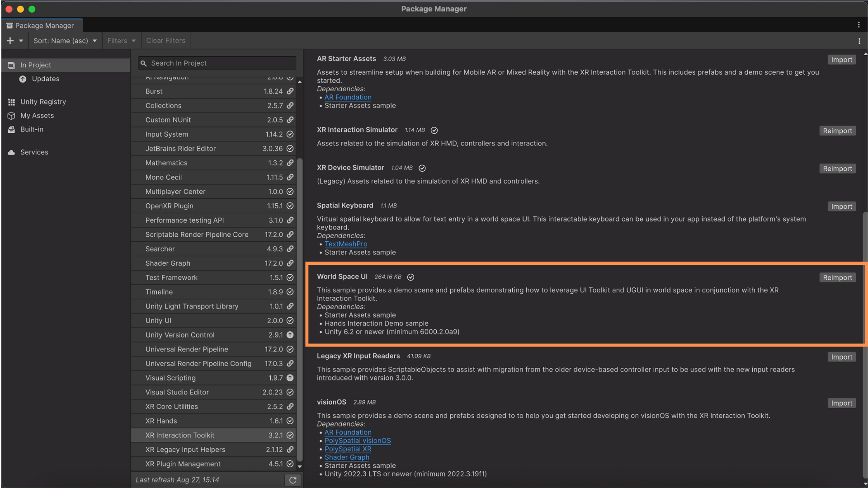This screenshot has width=868, height=488.
Task: Click the Visual Scripting update arrow icon
Action: click(x=290, y=378)
